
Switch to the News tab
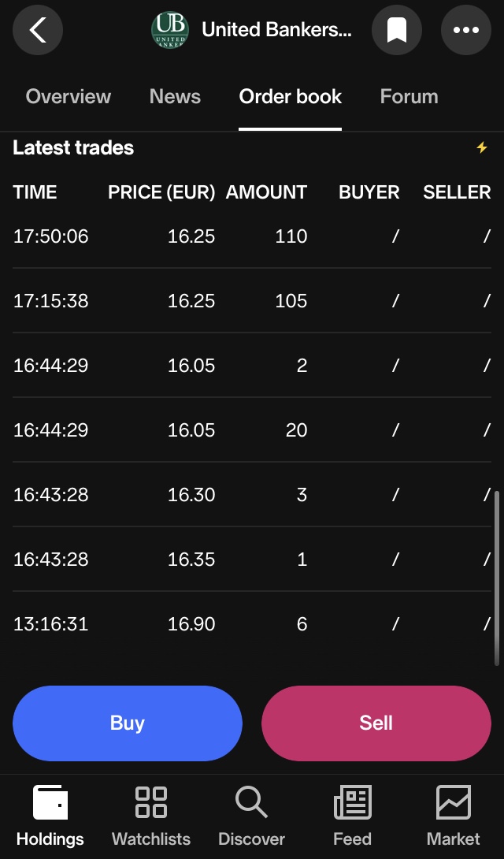click(175, 97)
